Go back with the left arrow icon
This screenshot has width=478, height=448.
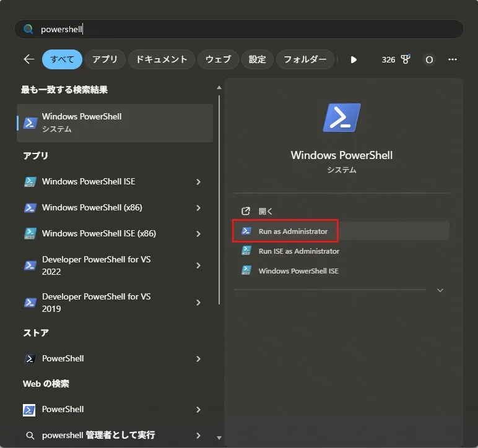pyautogui.click(x=29, y=59)
